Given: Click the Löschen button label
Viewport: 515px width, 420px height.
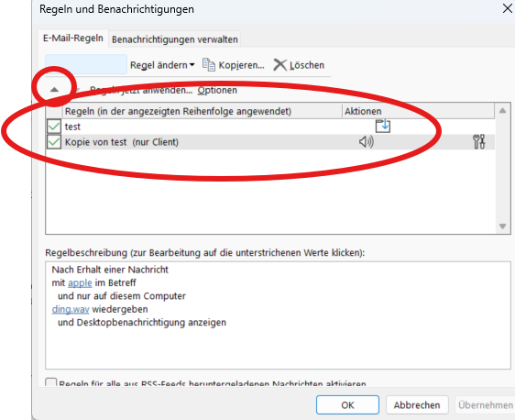Looking at the screenshot, I should click(x=307, y=65).
